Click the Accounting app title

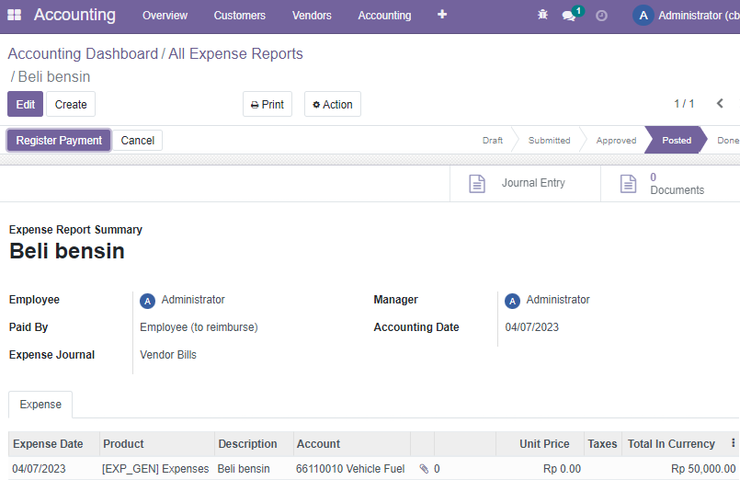[x=75, y=15]
